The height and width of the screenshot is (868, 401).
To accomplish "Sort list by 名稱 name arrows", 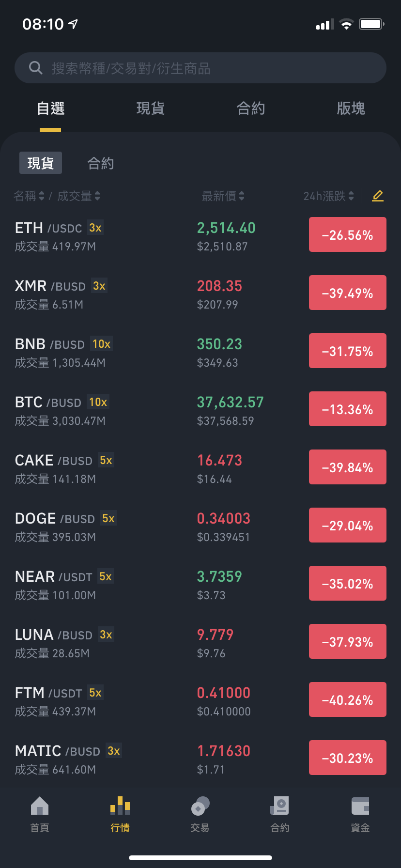I will click(29, 196).
